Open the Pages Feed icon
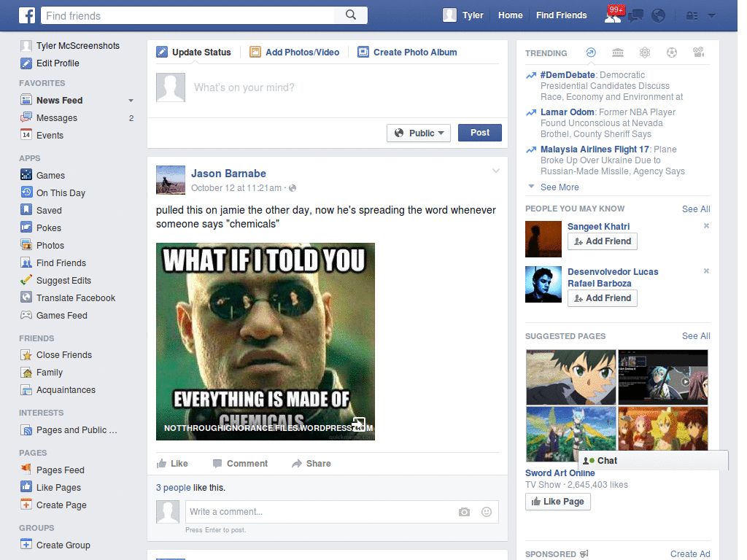 [26, 470]
